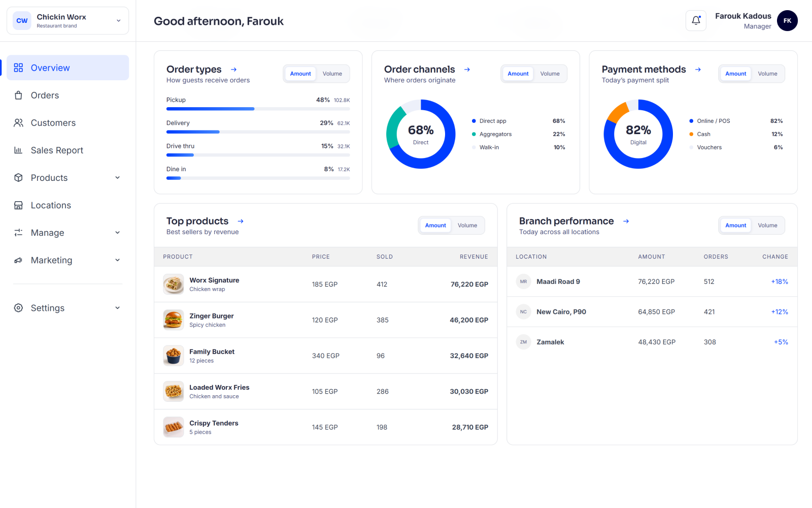Go to Overview in sidebar

tap(68, 68)
